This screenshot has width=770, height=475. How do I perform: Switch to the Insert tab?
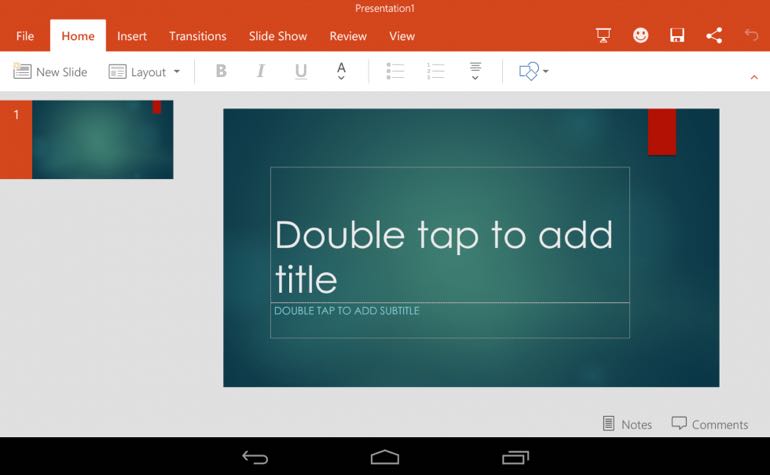coord(132,36)
